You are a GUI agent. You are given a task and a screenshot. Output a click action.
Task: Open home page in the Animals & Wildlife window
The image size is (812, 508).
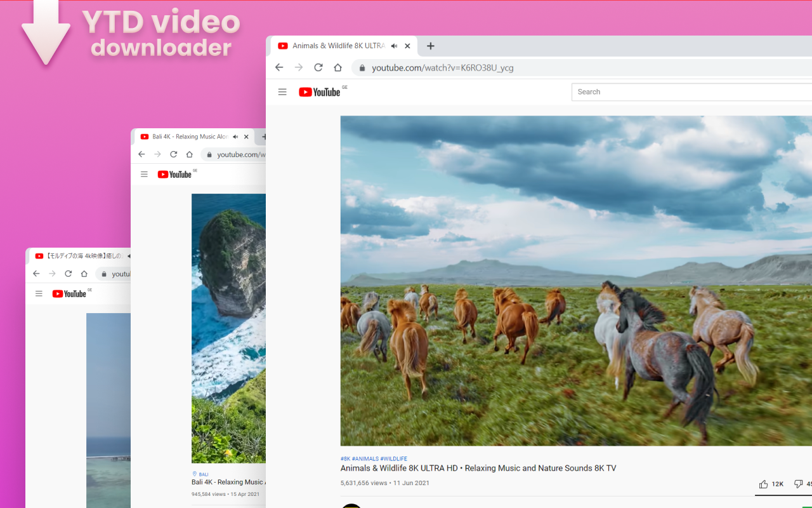point(337,67)
